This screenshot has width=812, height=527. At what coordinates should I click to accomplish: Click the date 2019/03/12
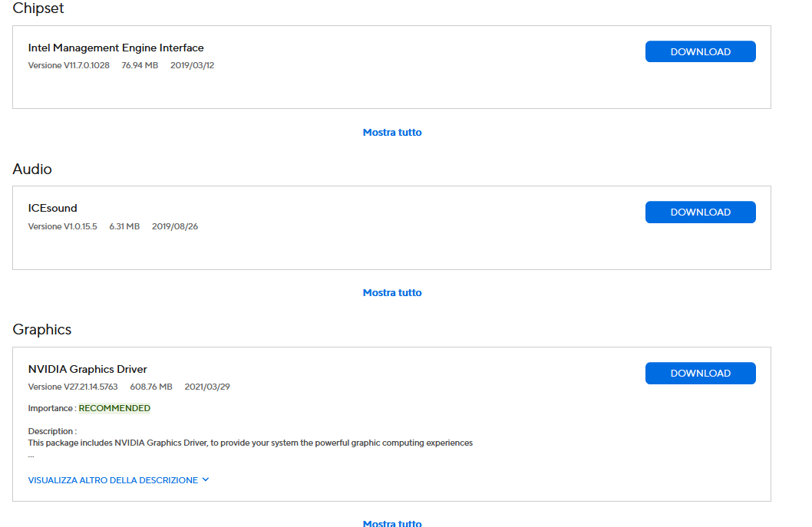pyautogui.click(x=192, y=65)
